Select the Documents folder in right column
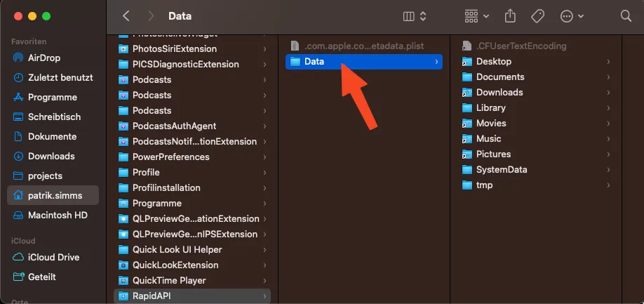Image resolution: width=644 pixels, height=304 pixels. (x=499, y=77)
